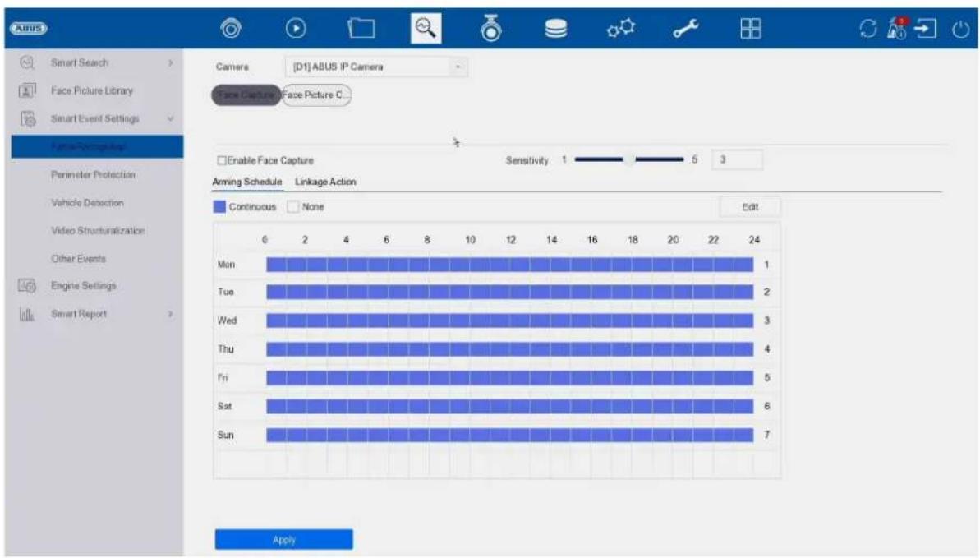Expand the Smart Search submenu arrow

coord(170,62)
